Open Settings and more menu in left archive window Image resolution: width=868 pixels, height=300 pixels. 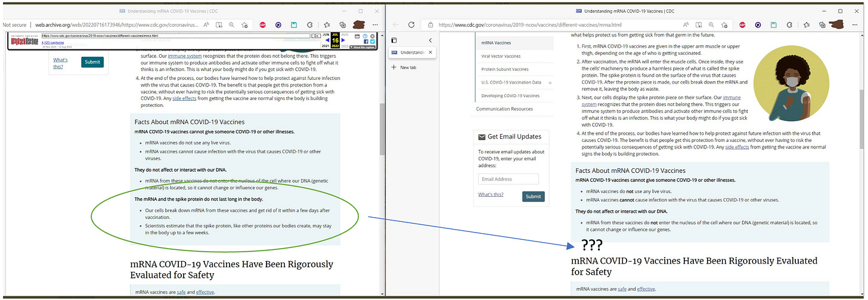pos(376,25)
